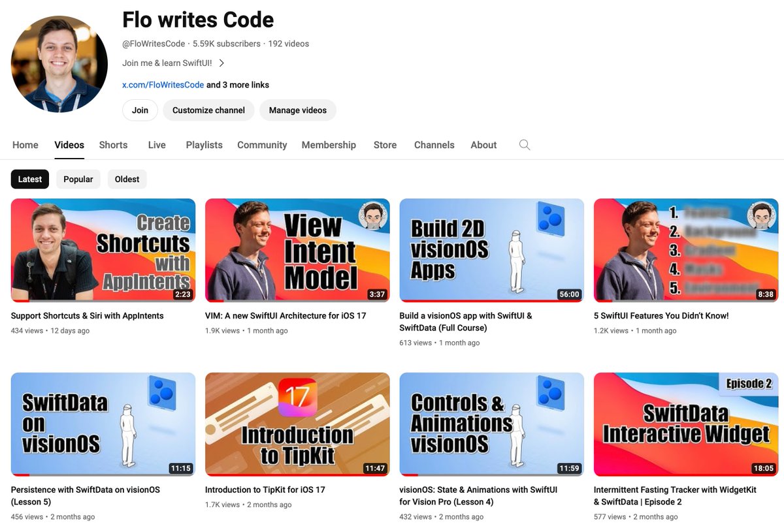Open the Live tab
784x532 pixels.
pyautogui.click(x=157, y=145)
